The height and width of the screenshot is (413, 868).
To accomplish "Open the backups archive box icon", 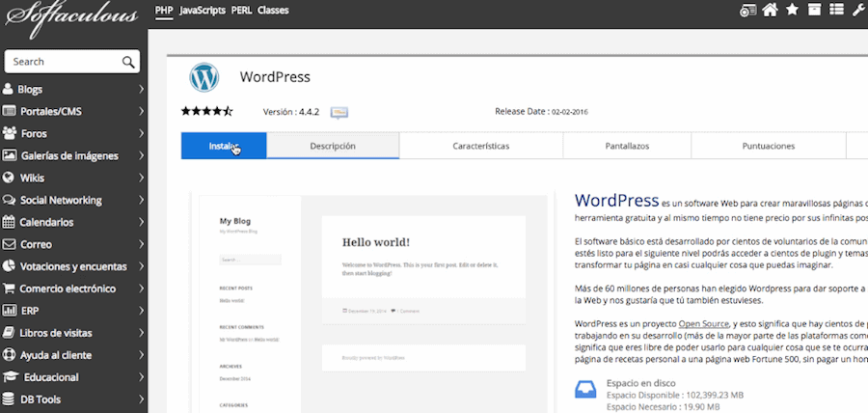I will coord(814,10).
